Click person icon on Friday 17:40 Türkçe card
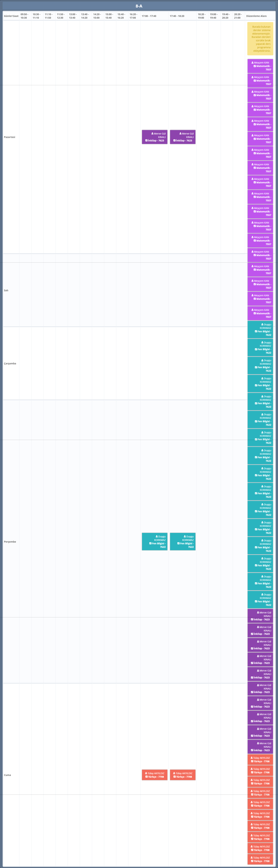The width and height of the screenshot is (278, 868). [x=174, y=773]
